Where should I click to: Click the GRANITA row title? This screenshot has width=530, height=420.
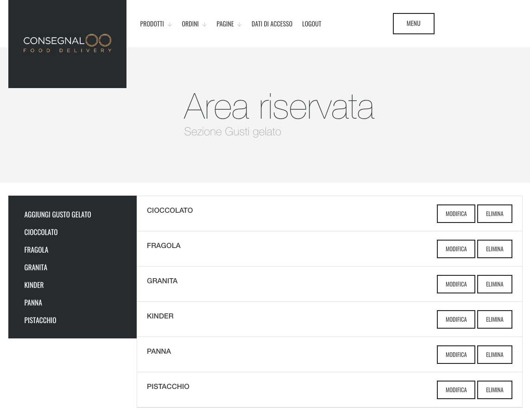click(162, 280)
